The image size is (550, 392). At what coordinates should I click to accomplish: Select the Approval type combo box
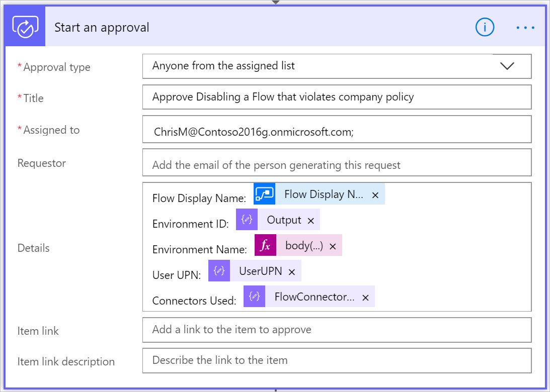point(317,66)
